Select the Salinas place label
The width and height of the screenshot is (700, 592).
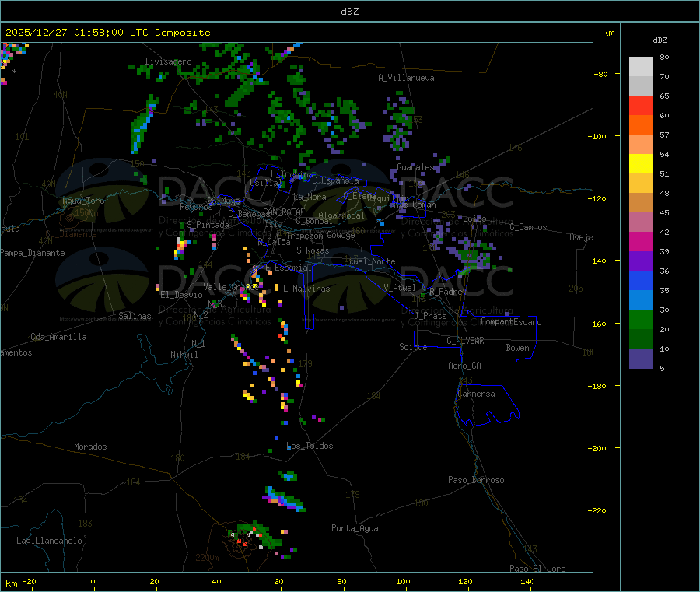(136, 316)
